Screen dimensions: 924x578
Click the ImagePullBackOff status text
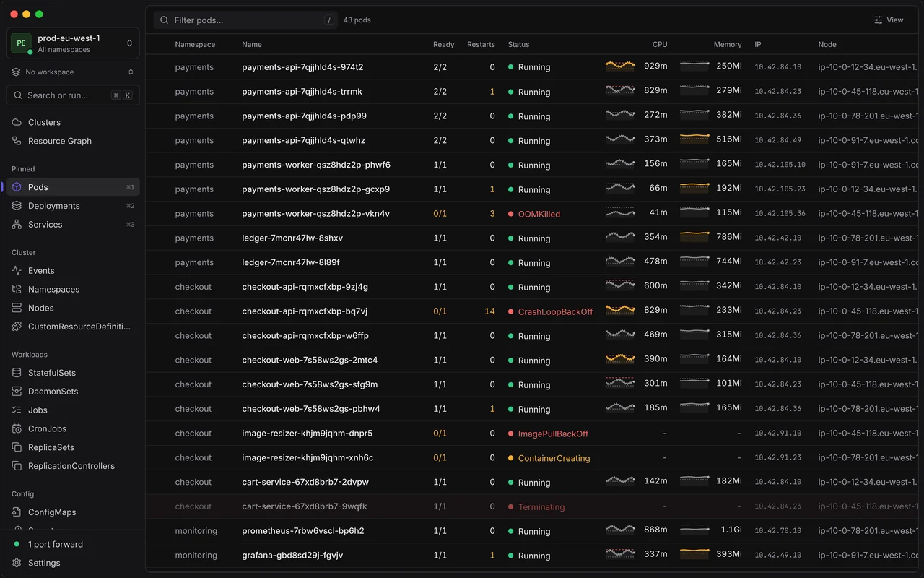click(x=553, y=433)
